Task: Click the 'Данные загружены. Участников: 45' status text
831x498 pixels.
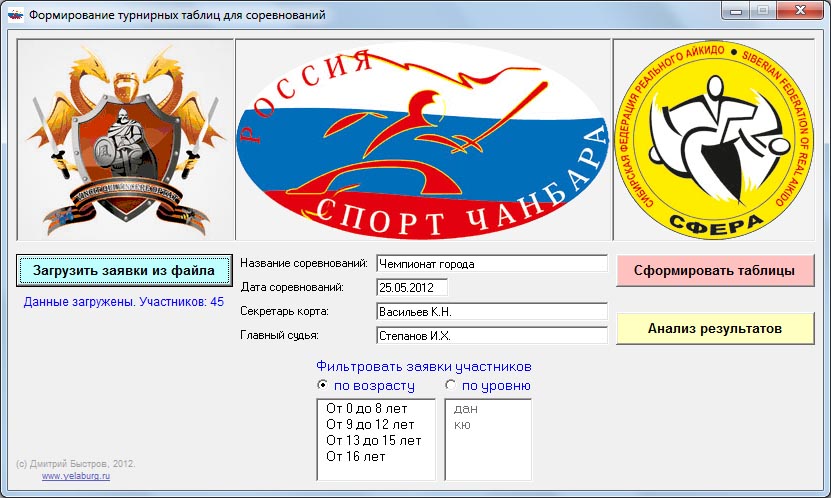Action: point(123,302)
